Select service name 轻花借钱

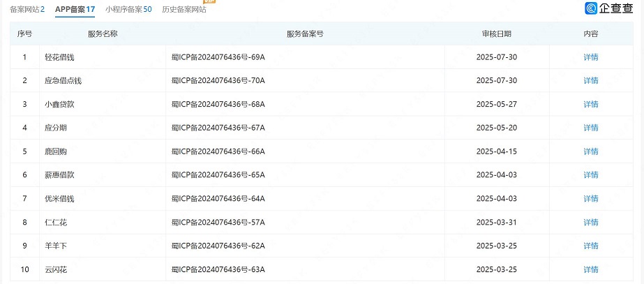point(59,57)
